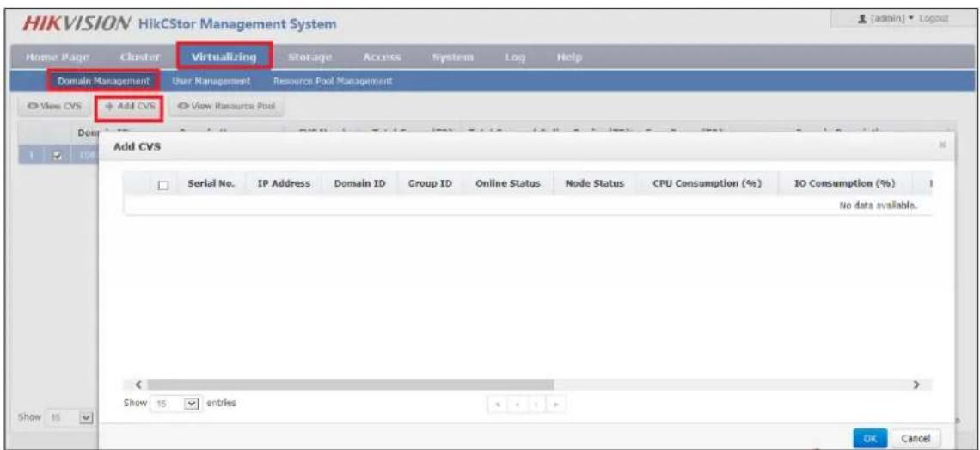Screen dimensions: 980x450
Task: Click the View CVS button
Action: [54, 107]
